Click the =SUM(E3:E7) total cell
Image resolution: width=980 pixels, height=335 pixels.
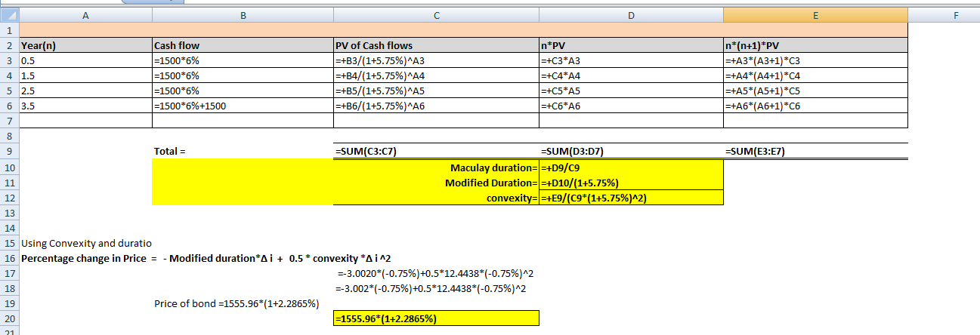[x=815, y=151]
